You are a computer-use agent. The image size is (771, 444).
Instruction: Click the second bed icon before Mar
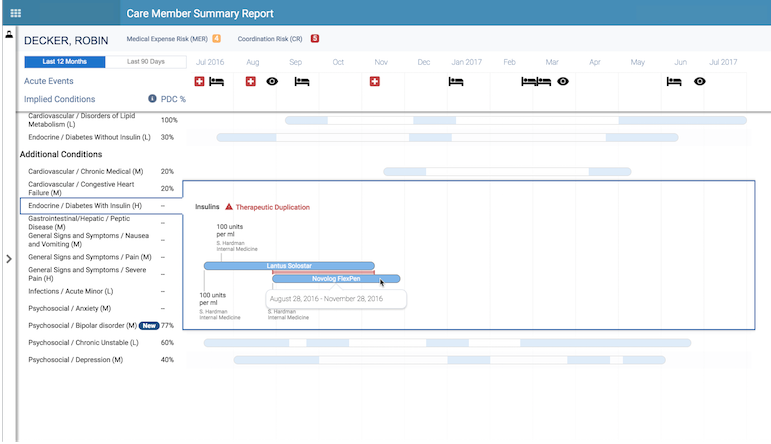pos(544,81)
